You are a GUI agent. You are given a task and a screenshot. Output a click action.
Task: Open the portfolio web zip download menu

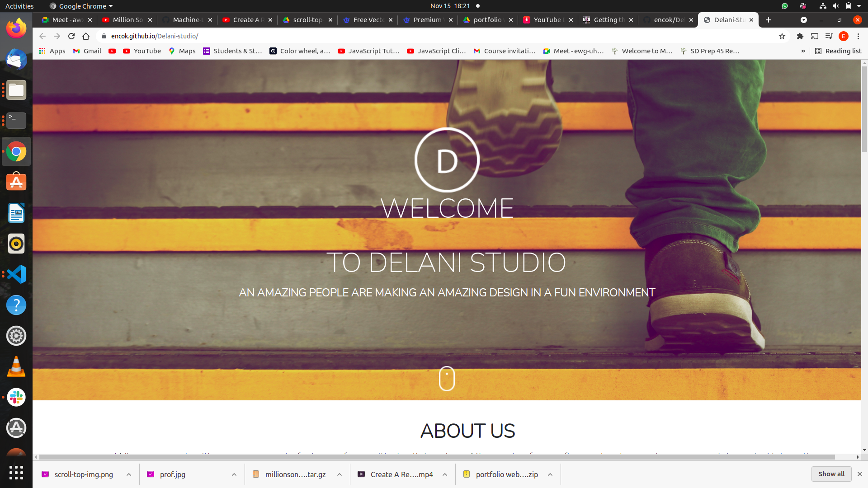(550, 474)
